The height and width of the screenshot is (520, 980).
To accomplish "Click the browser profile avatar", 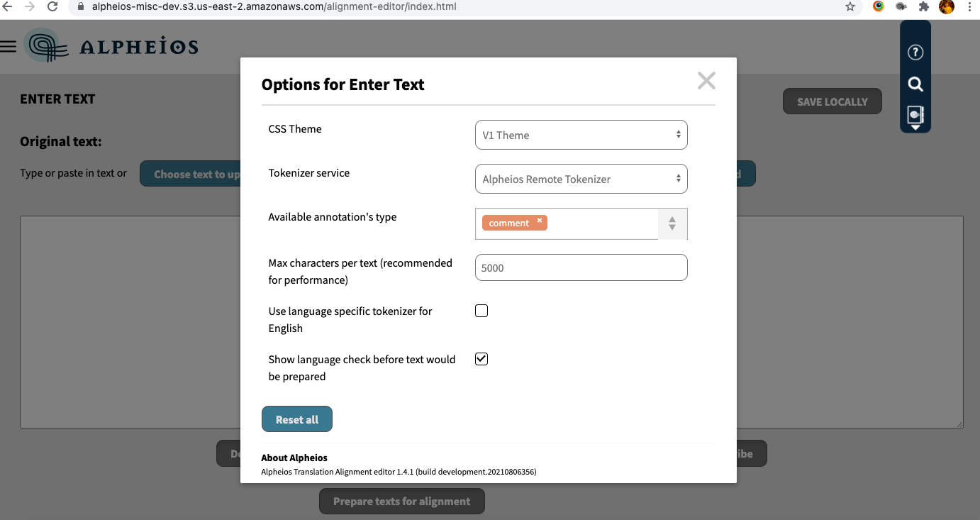I will click(x=948, y=7).
